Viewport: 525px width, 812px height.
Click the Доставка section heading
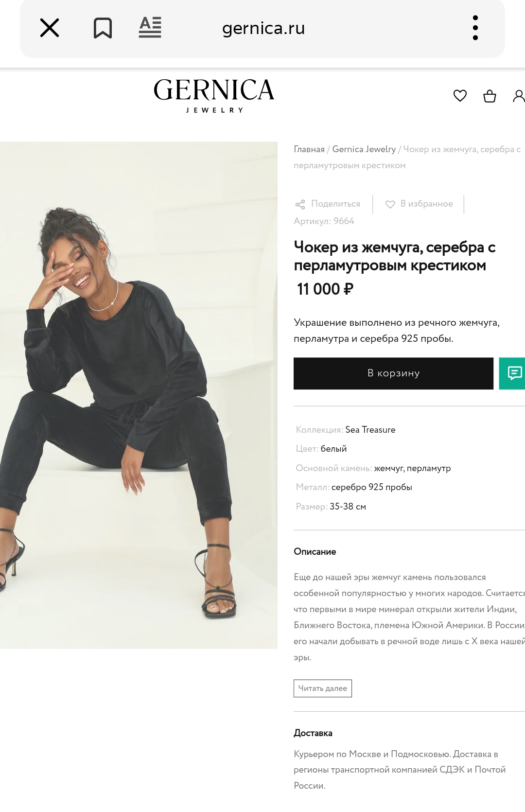tap(313, 733)
